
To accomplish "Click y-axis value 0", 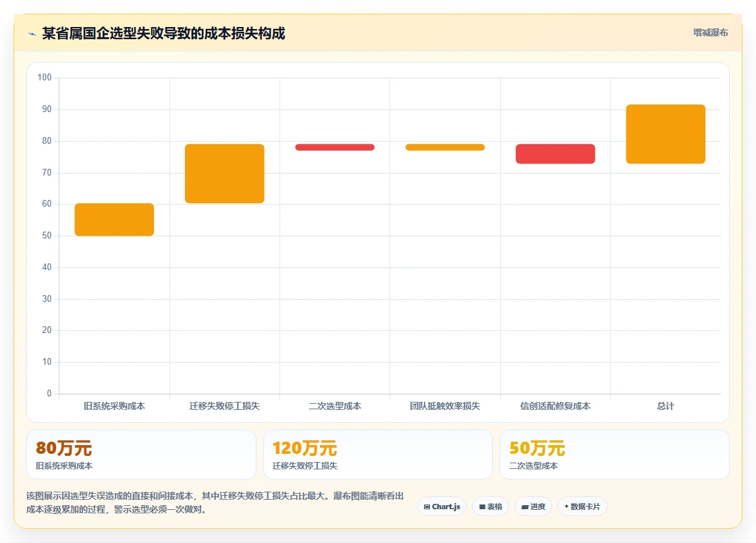I will 49,394.
